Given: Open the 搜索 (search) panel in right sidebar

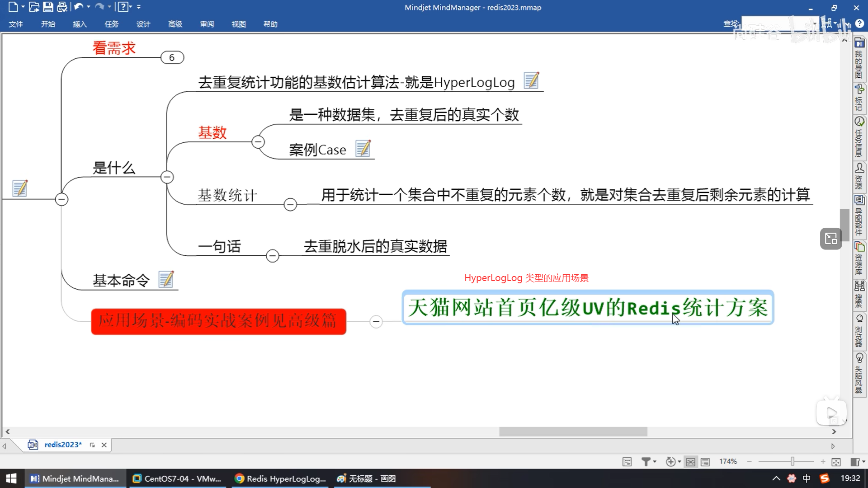Looking at the screenshot, I should coord(859,295).
